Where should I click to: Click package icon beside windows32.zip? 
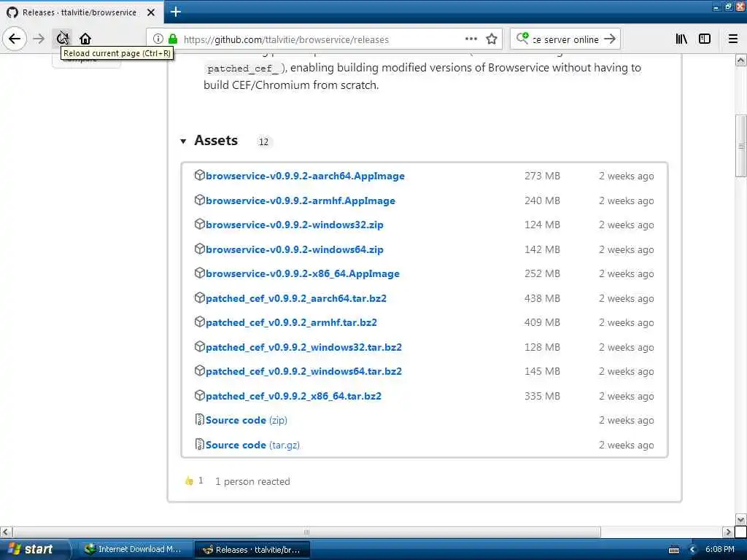200,225
